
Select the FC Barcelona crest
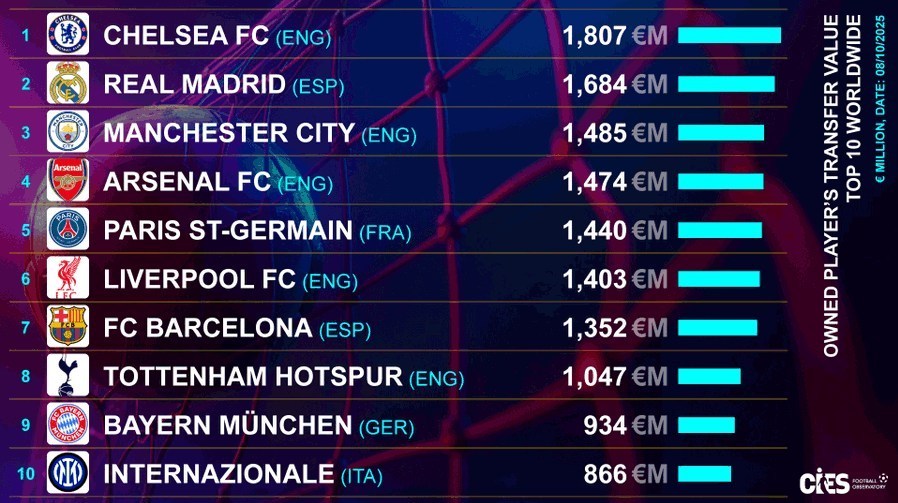(68, 327)
